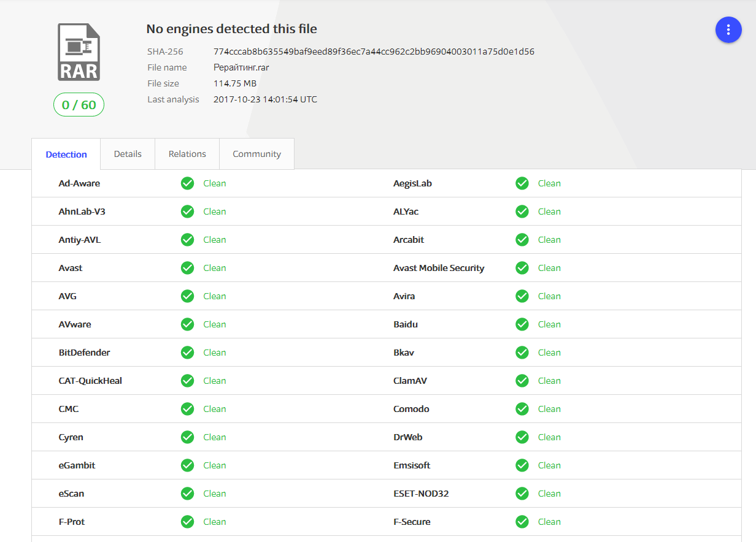
Task: Open the Community tab
Action: pos(256,154)
